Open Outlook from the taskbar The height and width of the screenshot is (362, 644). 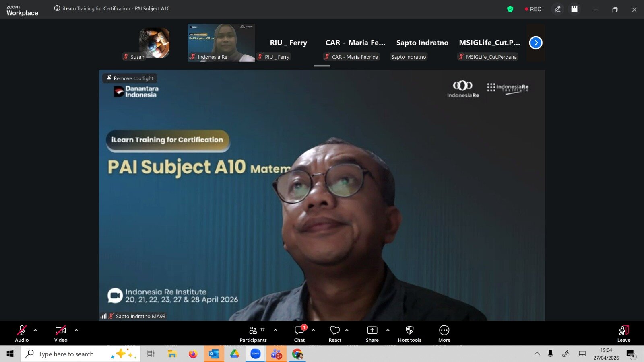[214, 354]
